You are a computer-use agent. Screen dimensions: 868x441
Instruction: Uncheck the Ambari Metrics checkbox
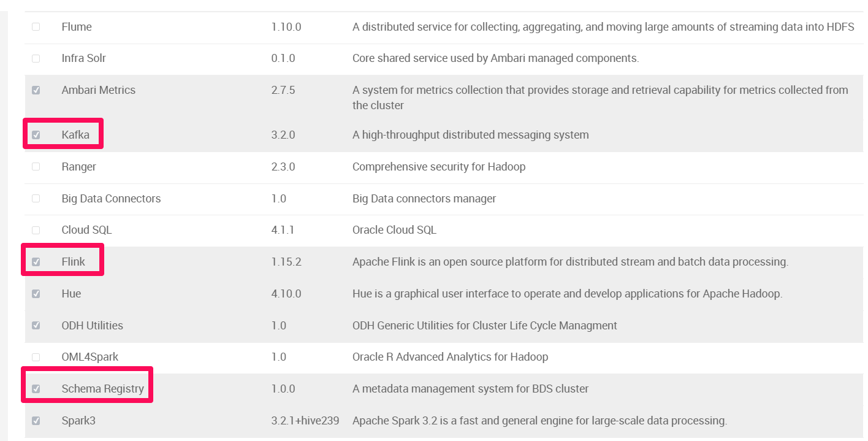(x=36, y=90)
